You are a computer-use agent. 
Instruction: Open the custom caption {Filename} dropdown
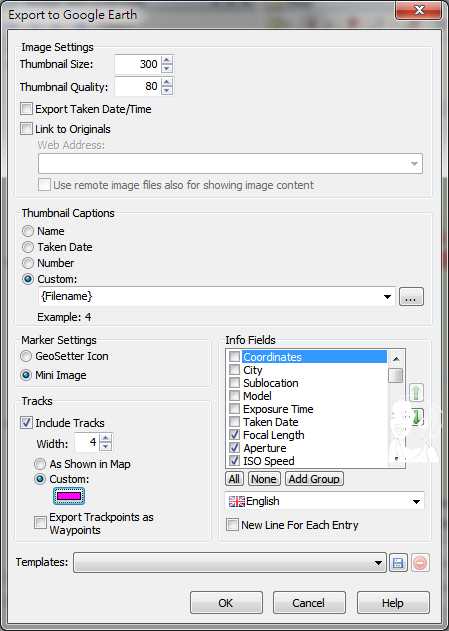click(387, 297)
